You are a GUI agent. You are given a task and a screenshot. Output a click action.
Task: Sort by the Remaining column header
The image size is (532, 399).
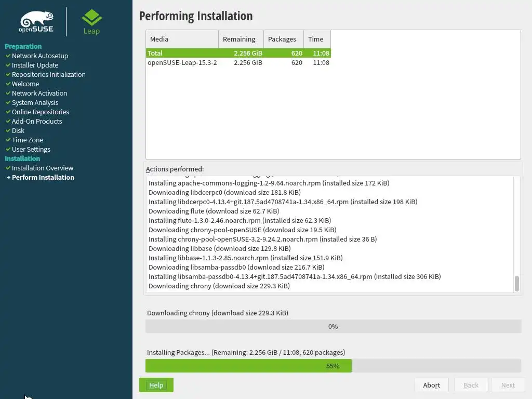pyautogui.click(x=241, y=39)
